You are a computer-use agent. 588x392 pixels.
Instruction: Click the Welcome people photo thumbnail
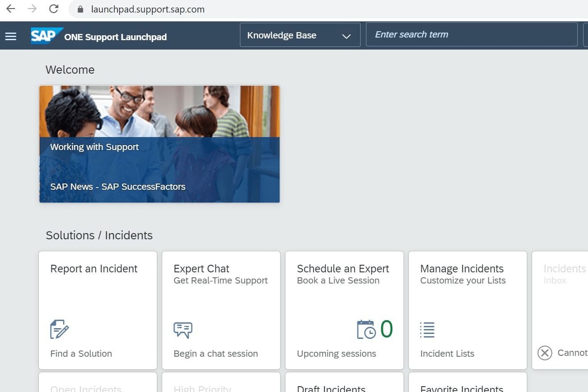[160, 144]
